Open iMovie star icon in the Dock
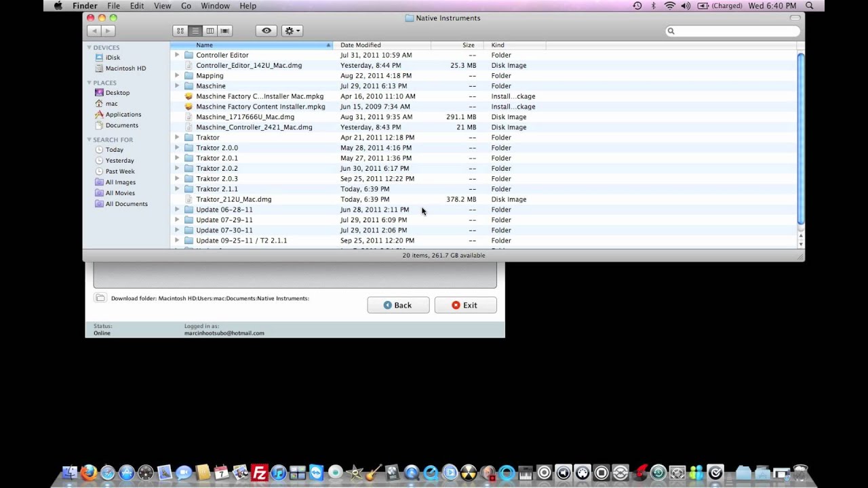The width and height of the screenshot is (868, 488). pyautogui.click(x=354, y=472)
